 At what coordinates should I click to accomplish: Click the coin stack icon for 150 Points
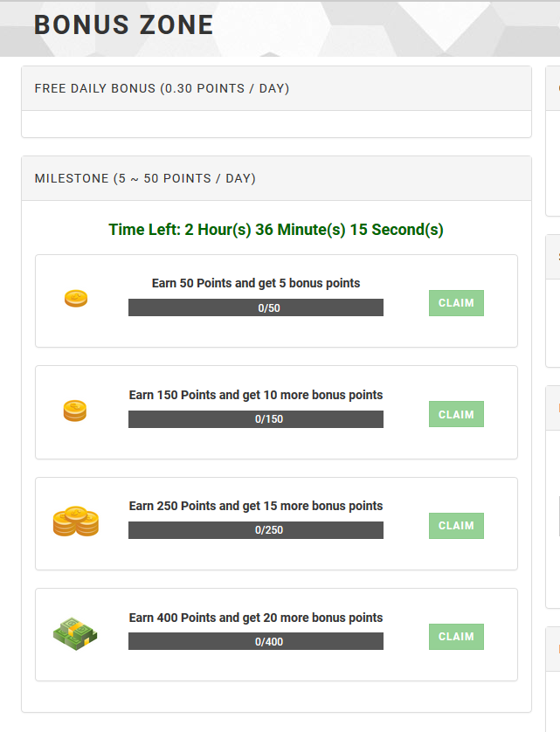(75, 411)
